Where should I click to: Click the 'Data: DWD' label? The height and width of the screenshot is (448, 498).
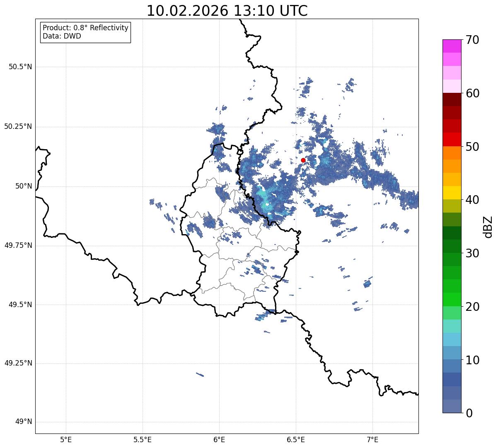tap(62, 36)
